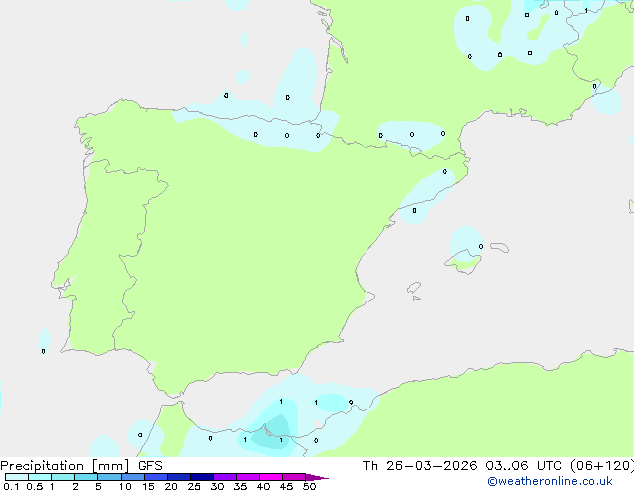The image size is (634, 490).
Task: Select the 2–5 mm legend color segment
Action: pos(86,477)
